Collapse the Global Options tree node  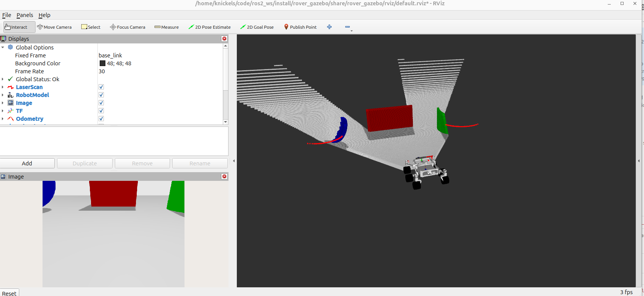pyautogui.click(x=3, y=48)
